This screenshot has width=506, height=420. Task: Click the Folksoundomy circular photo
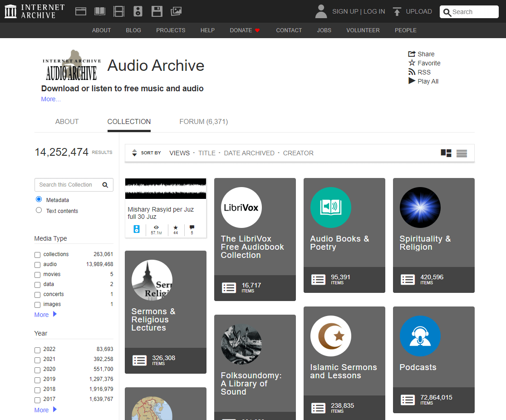pos(241,345)
